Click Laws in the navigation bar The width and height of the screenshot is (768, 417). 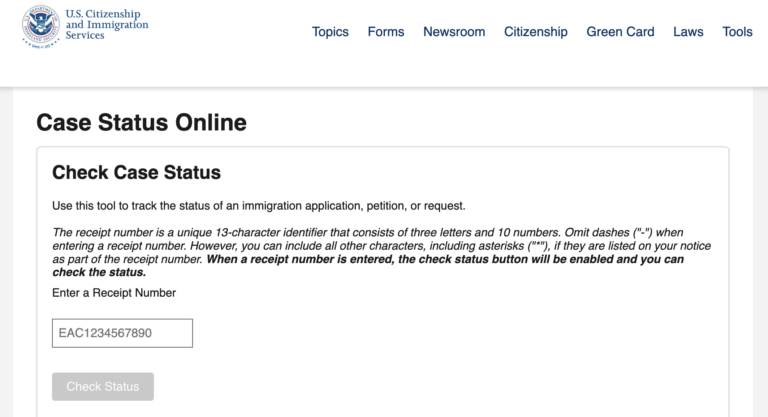coord(688,32)
